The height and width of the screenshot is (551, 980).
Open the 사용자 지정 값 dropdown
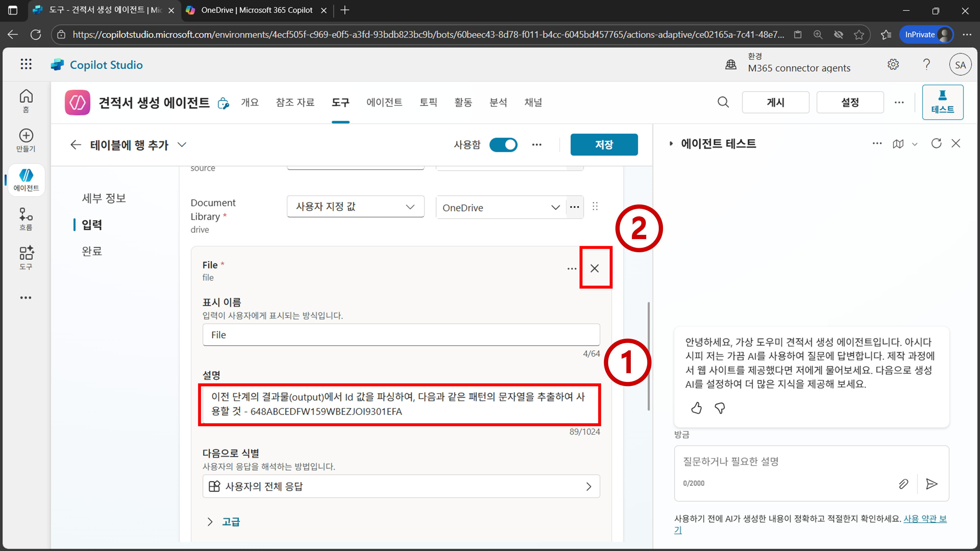pos(355,206)
